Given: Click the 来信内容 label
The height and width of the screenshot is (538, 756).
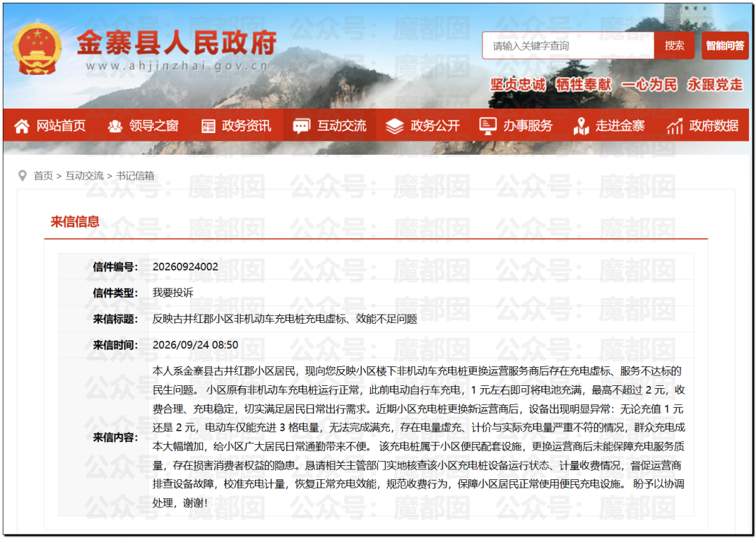Looking at the screenshot, I should 115,438.
